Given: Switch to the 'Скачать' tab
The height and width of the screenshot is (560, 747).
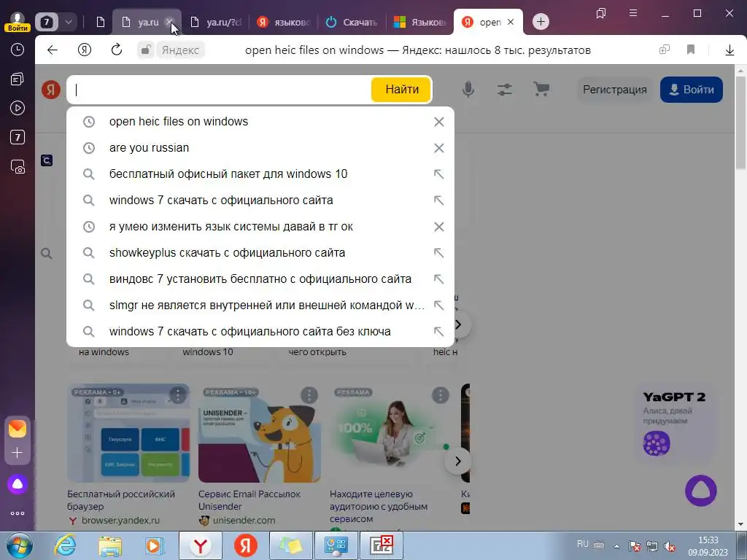Looking at the screenshot, I should (x=353, y=22).
